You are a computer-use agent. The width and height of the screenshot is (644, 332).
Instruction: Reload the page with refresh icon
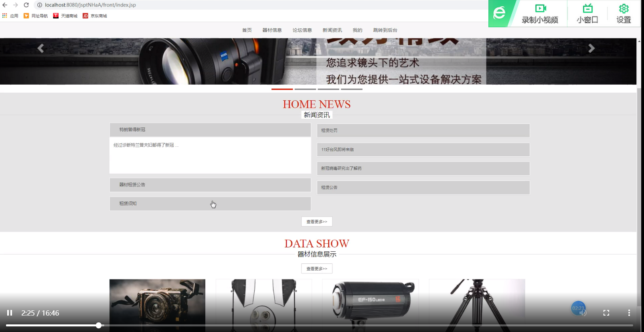click(26, 5)
